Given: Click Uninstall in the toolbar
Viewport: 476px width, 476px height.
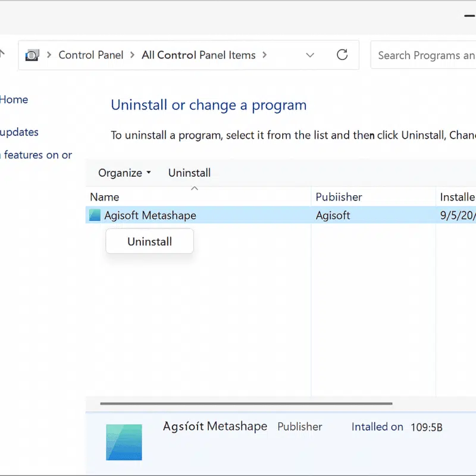Looking at the screenshot, I should [189, 173].
